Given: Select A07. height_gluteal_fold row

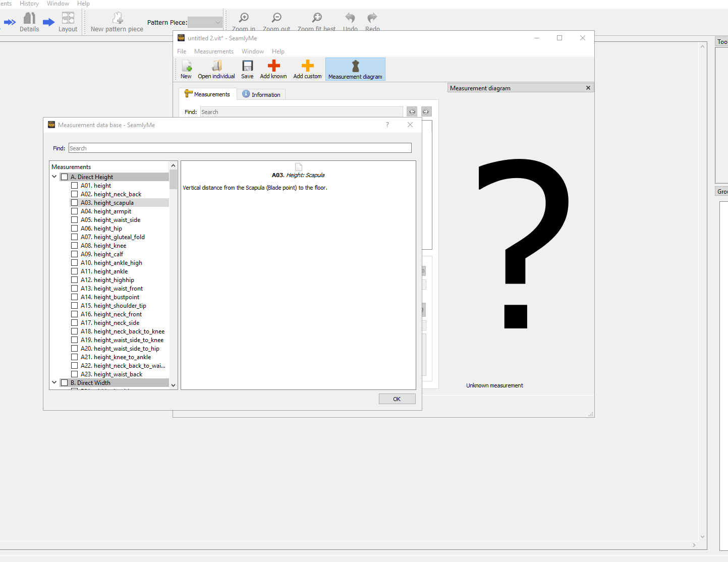Looking at the screenshot, I should click(x=119, y=237).
